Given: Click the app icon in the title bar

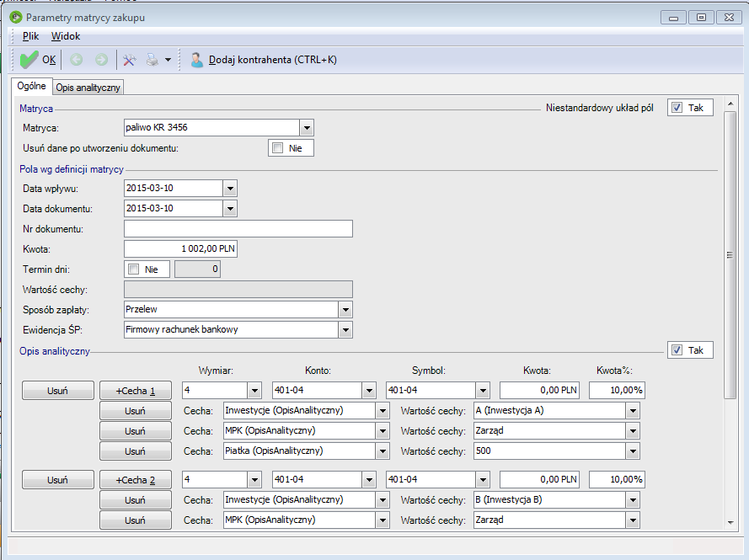Looking at the screenshot, I should 16,18.
